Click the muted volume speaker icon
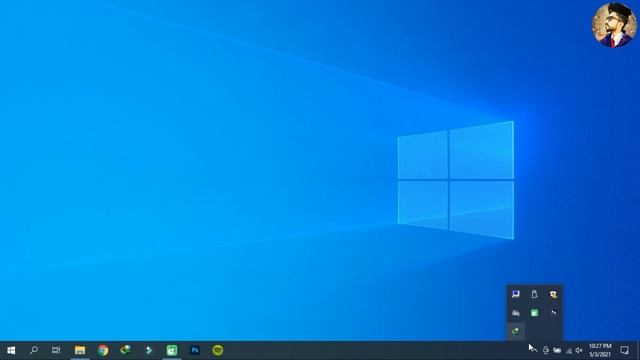 click(579, 350)
